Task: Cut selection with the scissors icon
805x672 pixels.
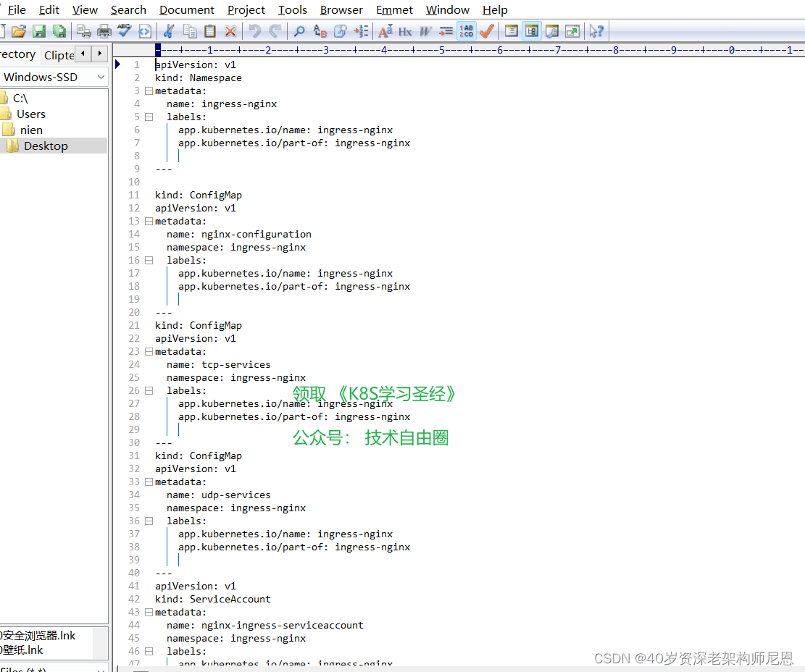Action: [x=169, y=31]
